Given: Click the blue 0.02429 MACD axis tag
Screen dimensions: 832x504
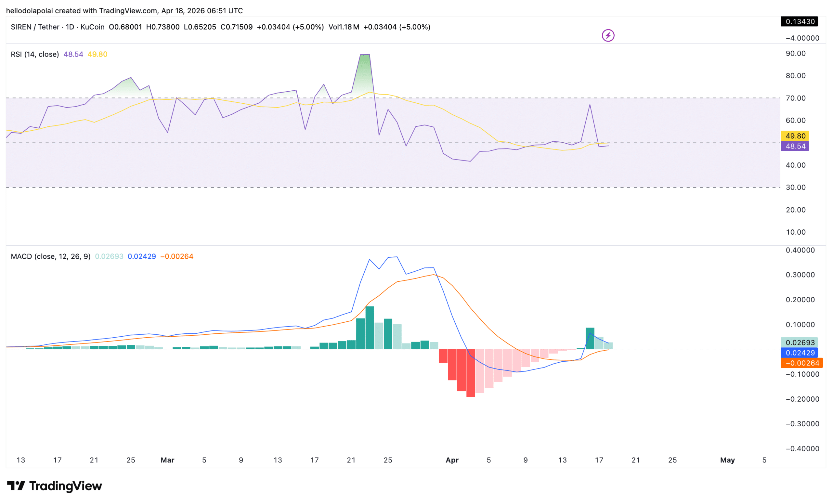Looking at the screenshot, I should 799,353.
